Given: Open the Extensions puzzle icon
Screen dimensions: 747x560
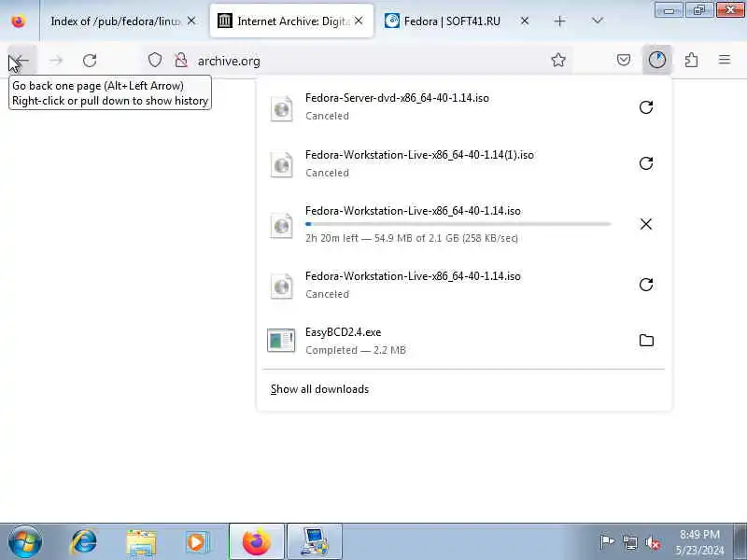Looking at the screenshot, I should pos(691,60).
